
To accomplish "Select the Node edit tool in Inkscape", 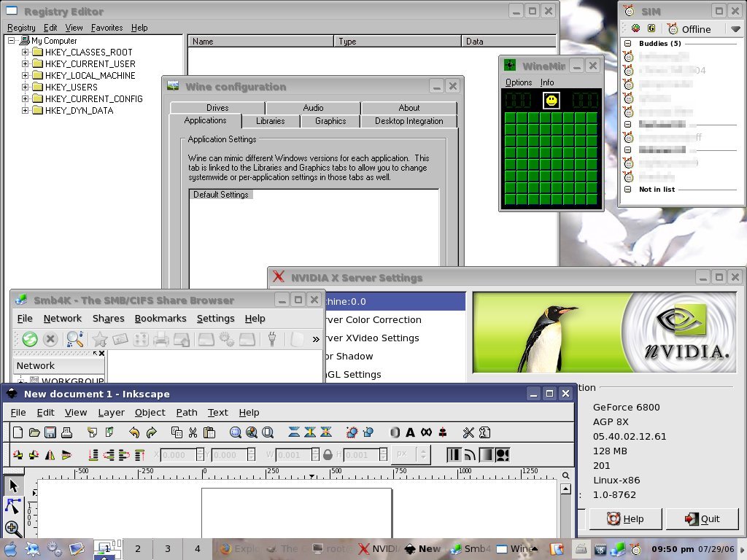I will (13, 506).
